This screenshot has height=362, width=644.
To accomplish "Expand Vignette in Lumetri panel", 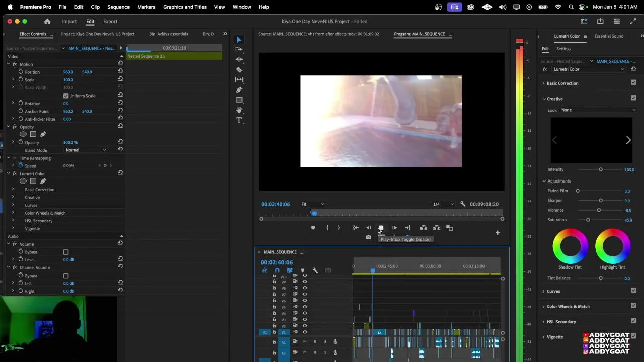I will (543, 337).
